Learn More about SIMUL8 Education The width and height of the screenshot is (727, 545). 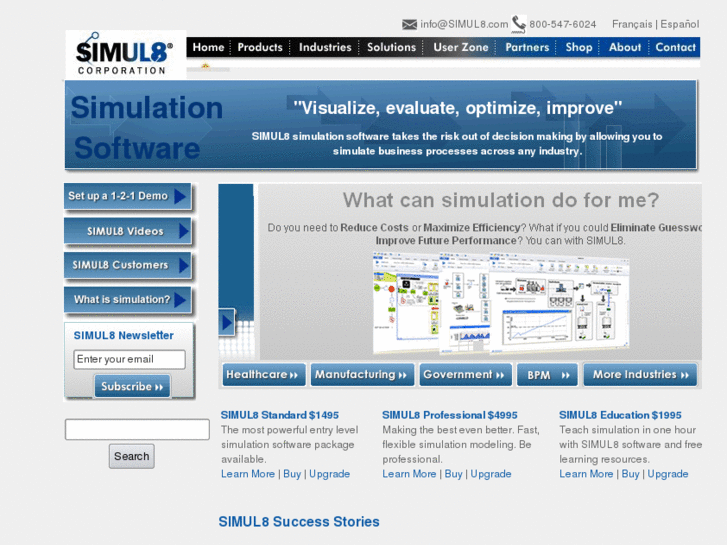click(586, 474)
